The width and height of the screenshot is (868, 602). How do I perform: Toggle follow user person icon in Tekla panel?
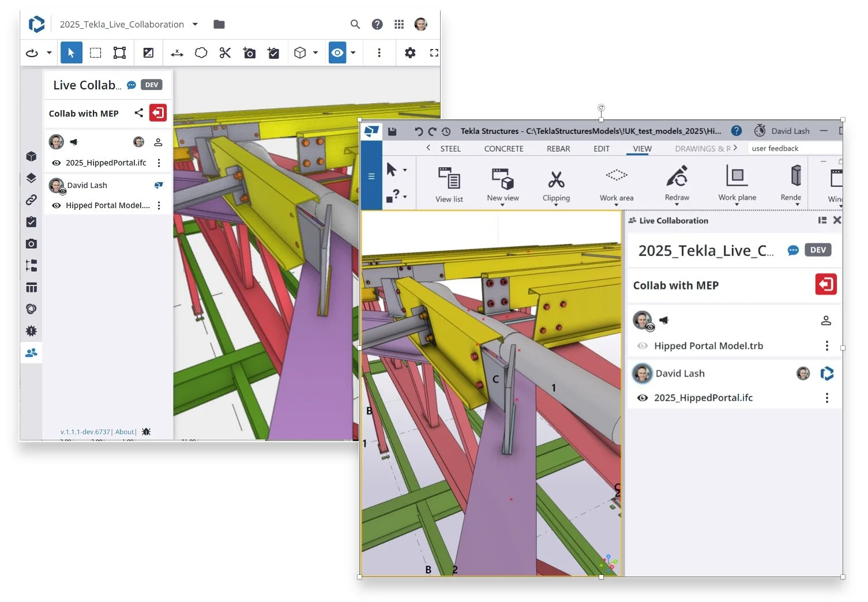826,321
